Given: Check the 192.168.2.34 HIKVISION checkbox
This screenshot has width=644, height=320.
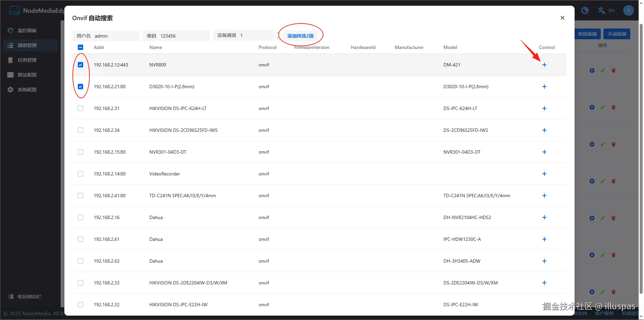Looking at the screenshot, I should [x=80, y=130].
